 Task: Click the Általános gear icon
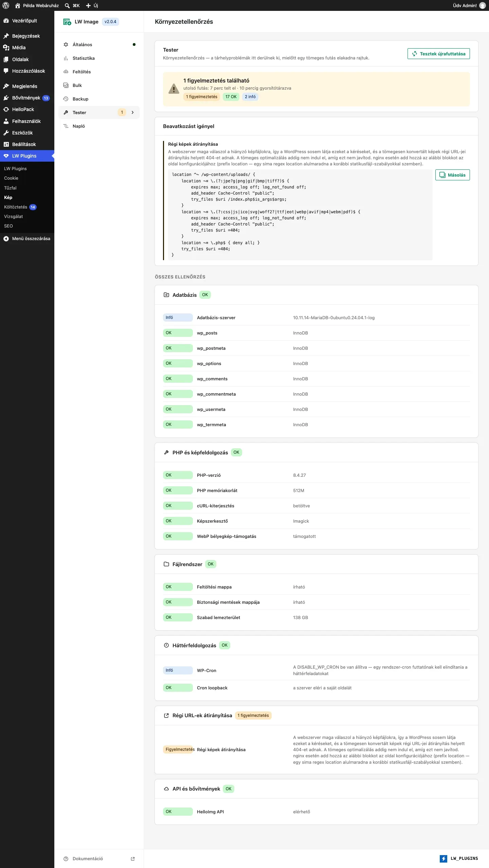[66, 44]
